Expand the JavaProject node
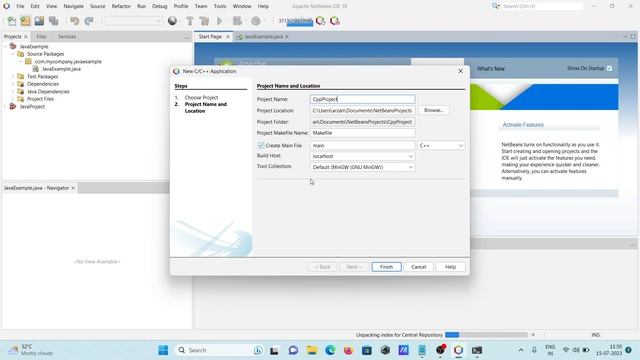 pyautogui.click(x=5, y=107)
